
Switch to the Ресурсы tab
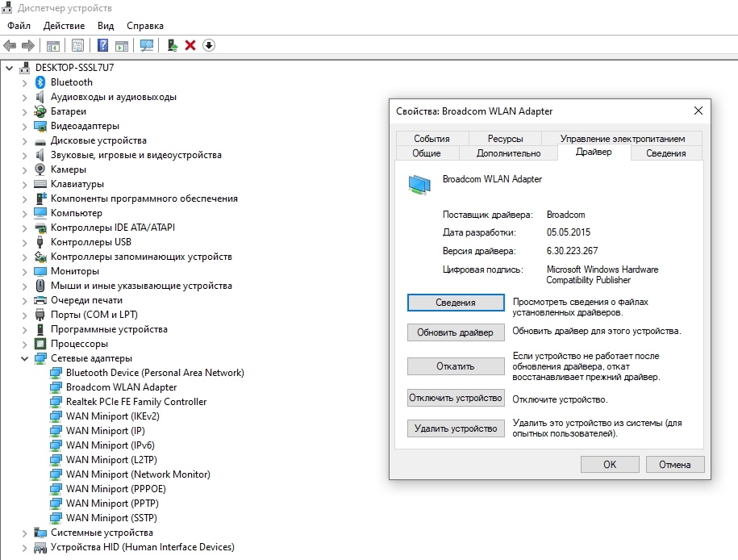[x=505, y=139]
